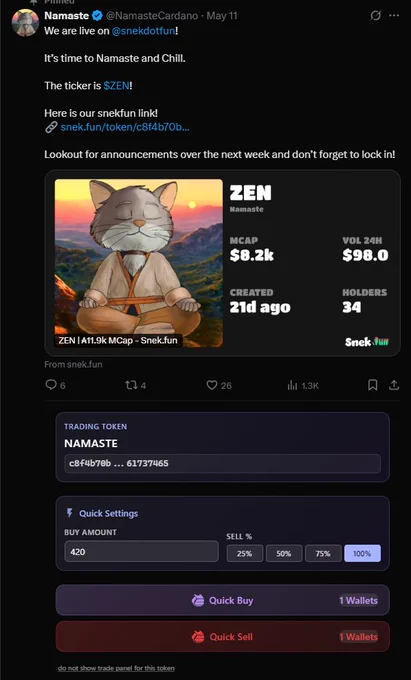Screen dimensions: 411x680
Task: Like the post with the heart icon
Action: (212, 385)
